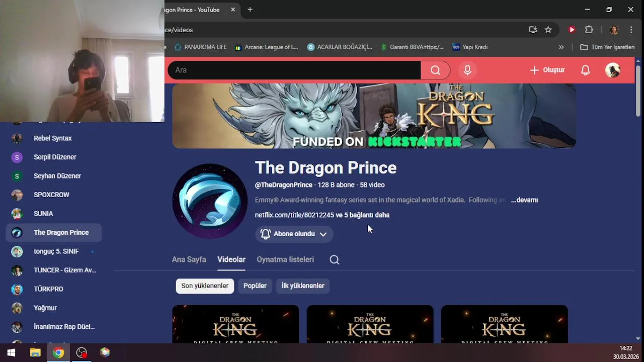Open the YouTube account avatar menu
644x362 pixels.
point(612,70)
